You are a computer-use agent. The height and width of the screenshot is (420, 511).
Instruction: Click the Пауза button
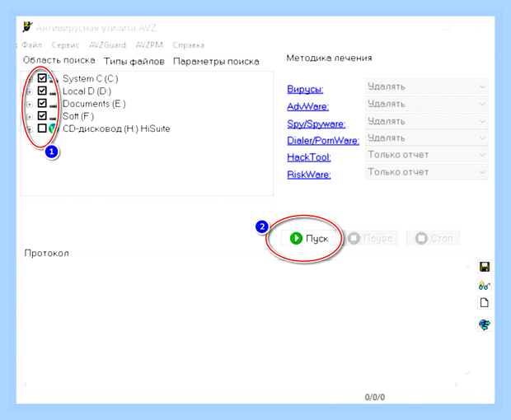(x=372, y=238)
